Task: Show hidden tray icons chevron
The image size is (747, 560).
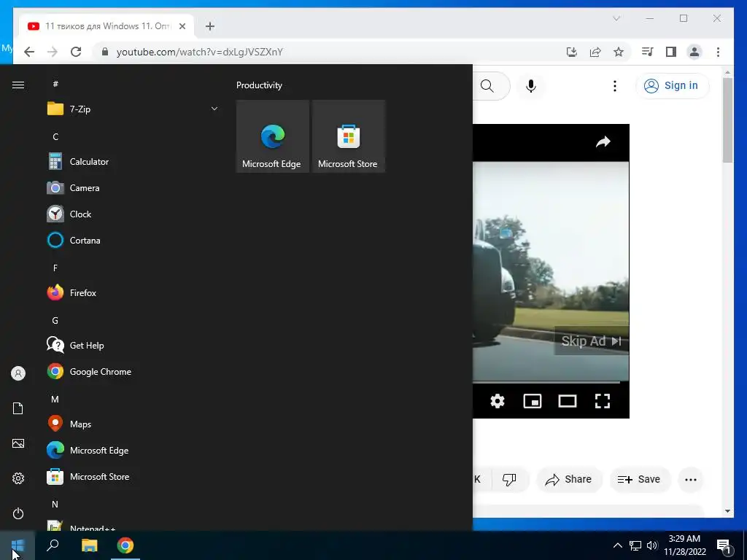Action: [x=617, y=545]
